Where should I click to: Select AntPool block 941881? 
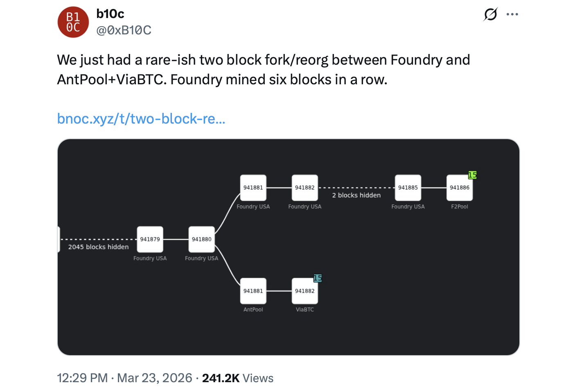point(253,291)
